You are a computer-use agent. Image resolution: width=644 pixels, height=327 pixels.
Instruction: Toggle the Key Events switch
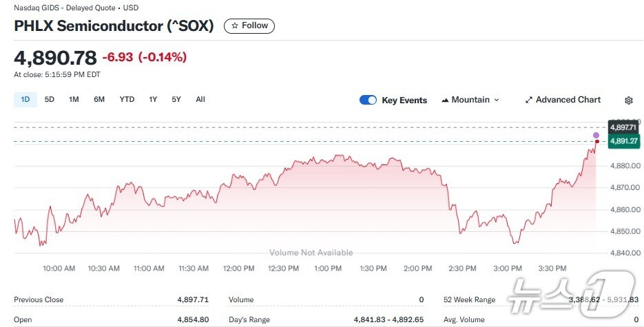click(x=368, y=101)
